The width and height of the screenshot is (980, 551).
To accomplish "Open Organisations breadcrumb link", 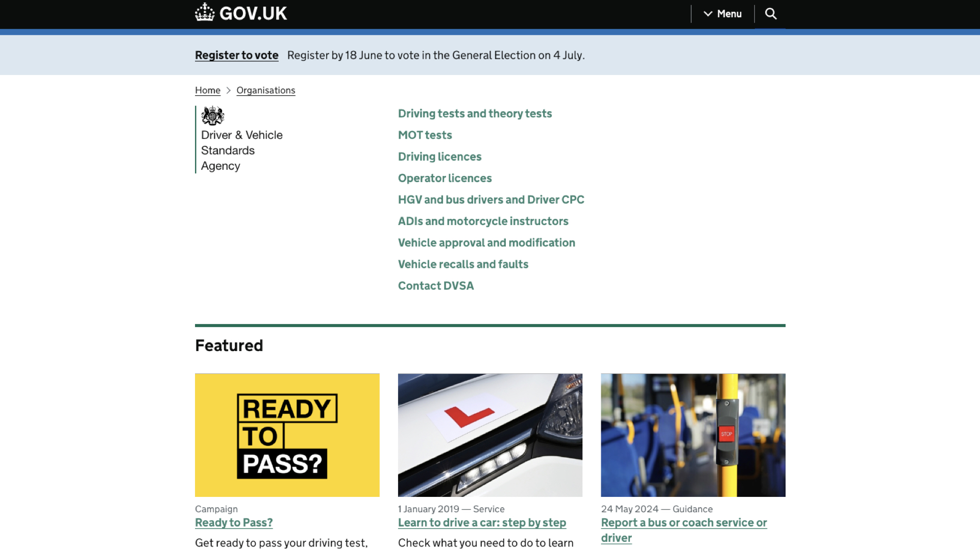I will pyautogui.click(x=265, y=90).
